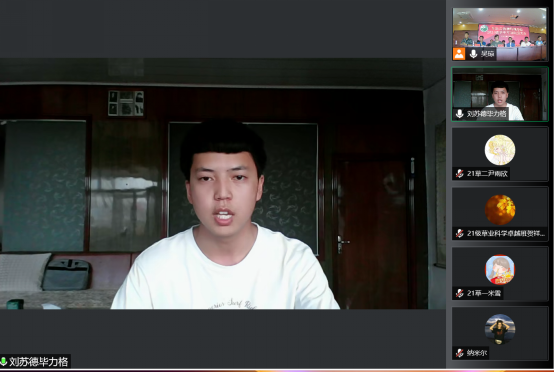Click muted mic icon for 21级草业科学 participant
Image resolution: width=554 pixels, height=372 pixels.
pos(459,233)
